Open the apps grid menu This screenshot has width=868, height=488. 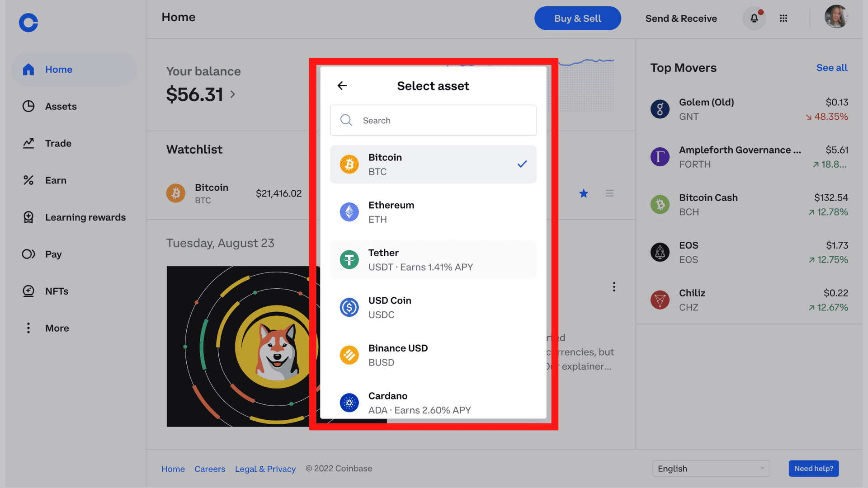click(x=783, y=19)
